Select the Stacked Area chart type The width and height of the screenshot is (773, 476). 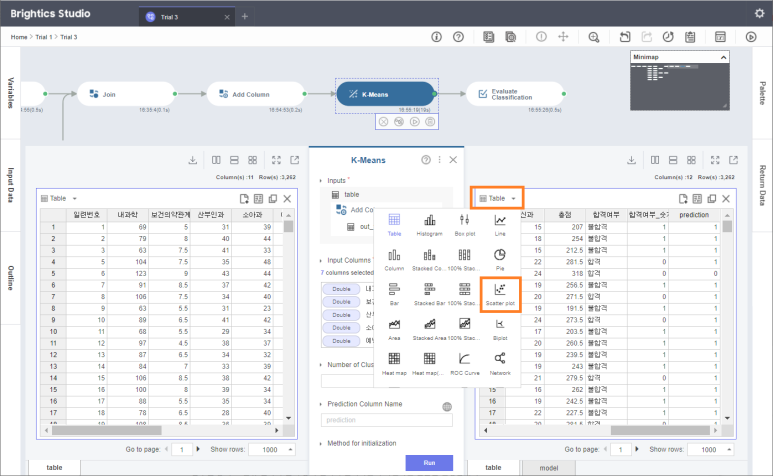[x=429, y=329]
